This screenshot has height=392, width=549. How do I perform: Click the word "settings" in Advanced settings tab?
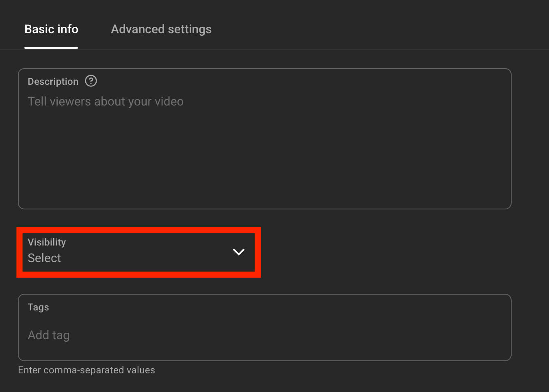[x=189, y=29]
